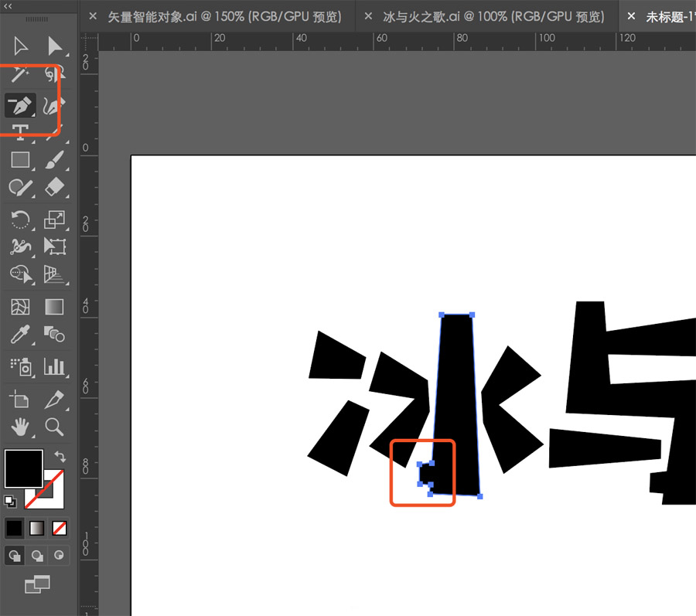696x616 pixels.
Task: Switch to 冰与火之歌.ai document tab
Action: 493,17
